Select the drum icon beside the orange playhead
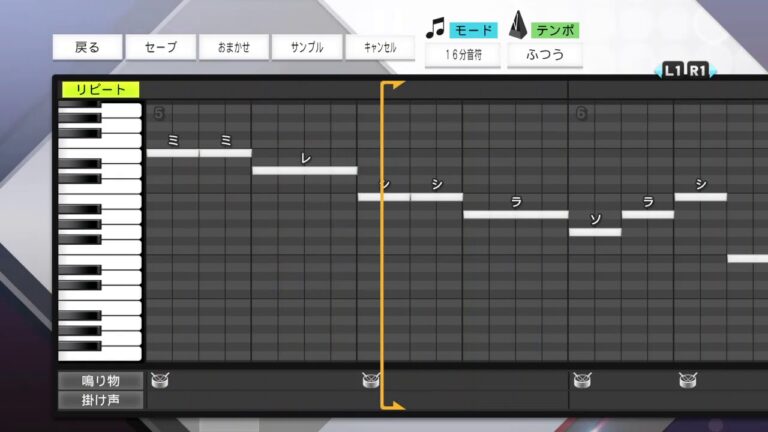Viewport: 768px width, 432px height. click(x=370, y=380)
